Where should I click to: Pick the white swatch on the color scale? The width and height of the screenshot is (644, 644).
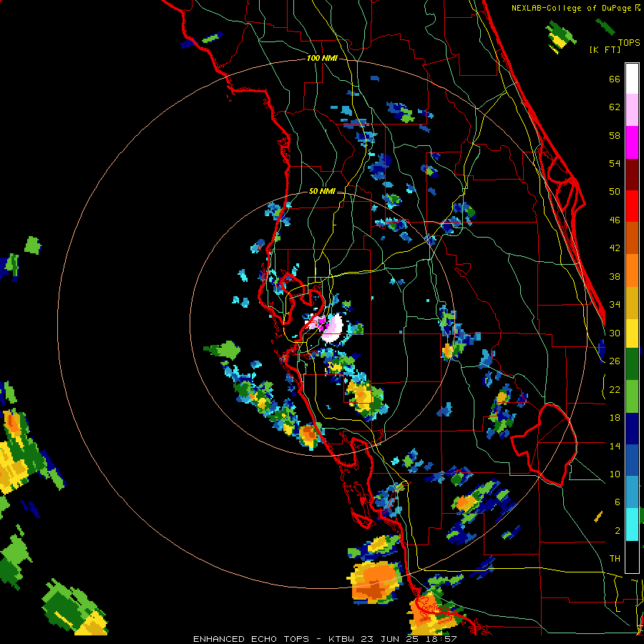pyautogui.click(x=632, y=79)
